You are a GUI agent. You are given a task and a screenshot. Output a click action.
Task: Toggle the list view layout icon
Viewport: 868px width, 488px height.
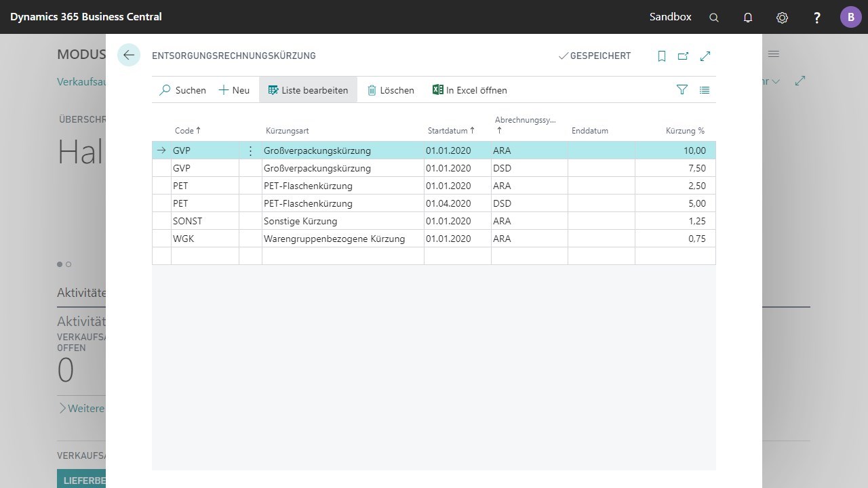(705, 89)
